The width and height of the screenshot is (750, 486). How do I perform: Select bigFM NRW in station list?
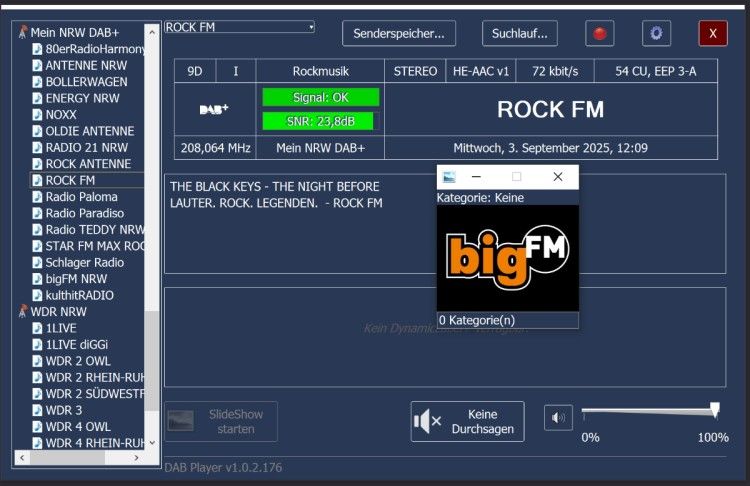76,279
